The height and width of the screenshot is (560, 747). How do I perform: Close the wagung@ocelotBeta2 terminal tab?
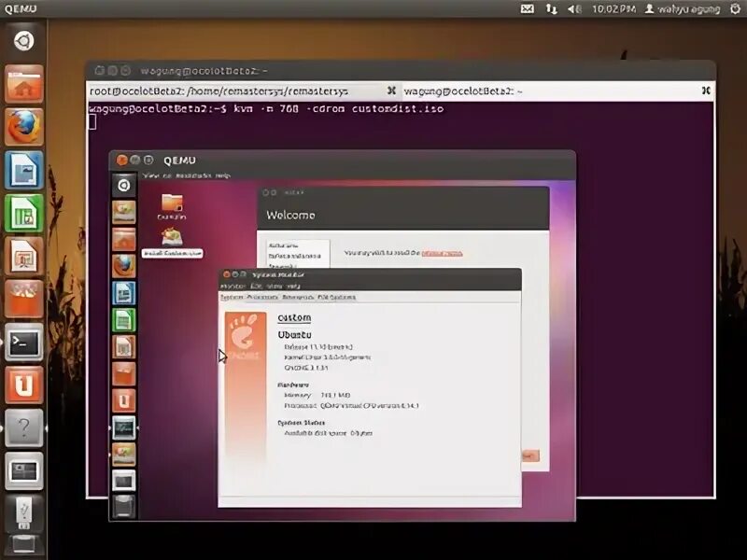click(707, 91)
